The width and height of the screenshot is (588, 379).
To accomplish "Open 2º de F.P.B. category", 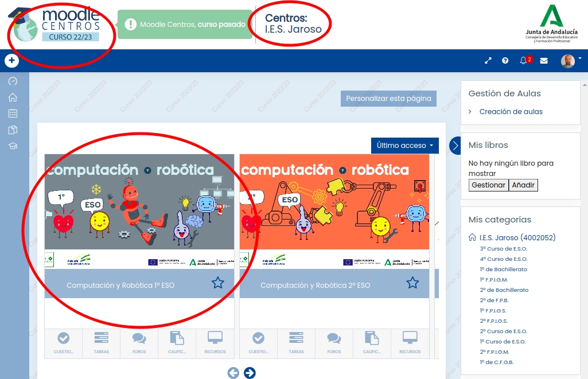I will [494, 300].
